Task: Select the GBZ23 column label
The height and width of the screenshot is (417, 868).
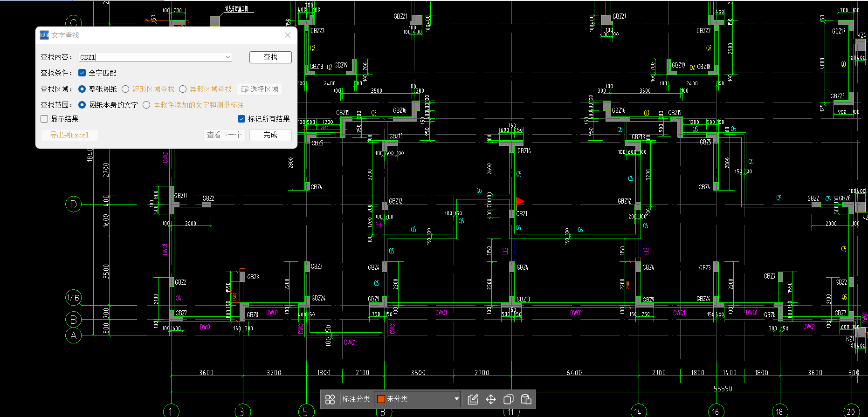Action: 837,96
